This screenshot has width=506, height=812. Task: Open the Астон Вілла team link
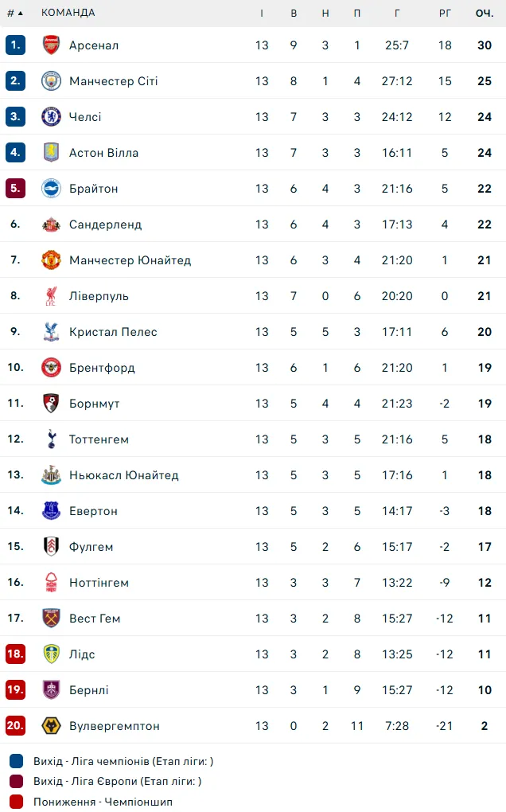103,153
